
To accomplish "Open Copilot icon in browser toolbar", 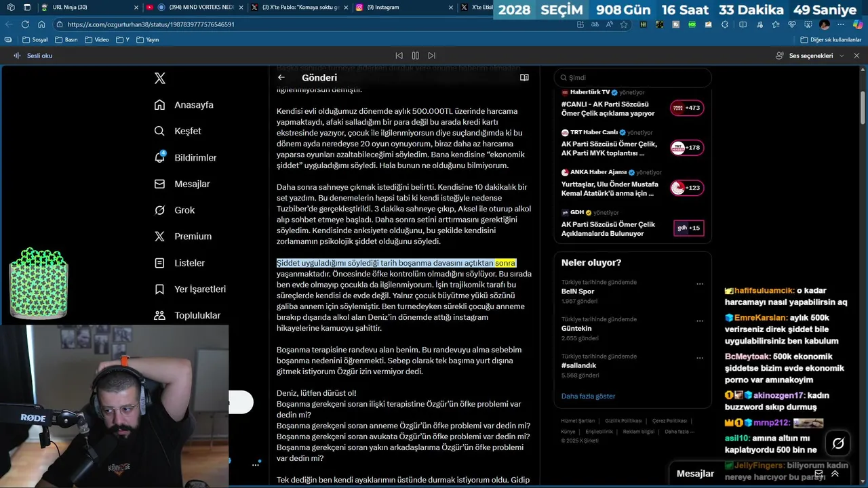I will (x=858, y=24).
